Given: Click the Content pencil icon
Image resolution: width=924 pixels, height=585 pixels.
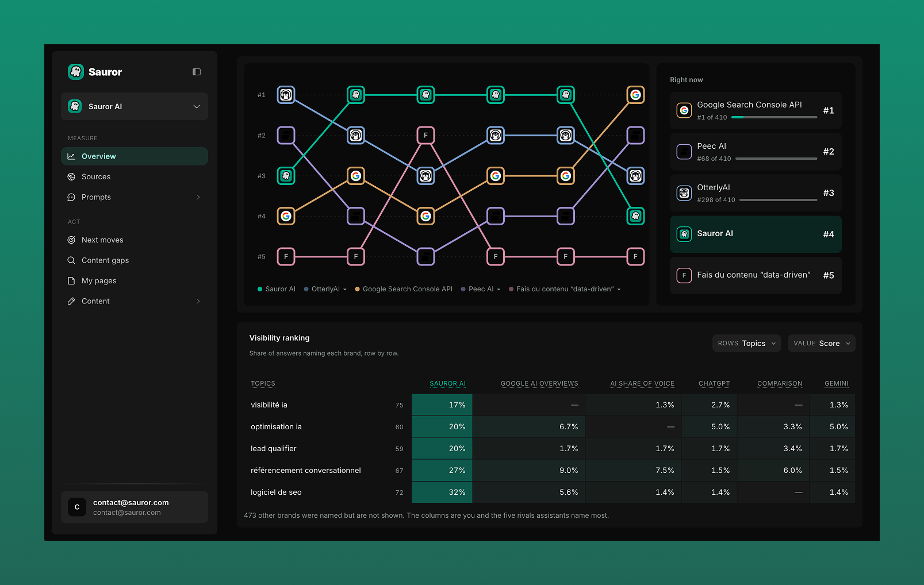Looking at the screenshot, I should (x=71, y=301).
